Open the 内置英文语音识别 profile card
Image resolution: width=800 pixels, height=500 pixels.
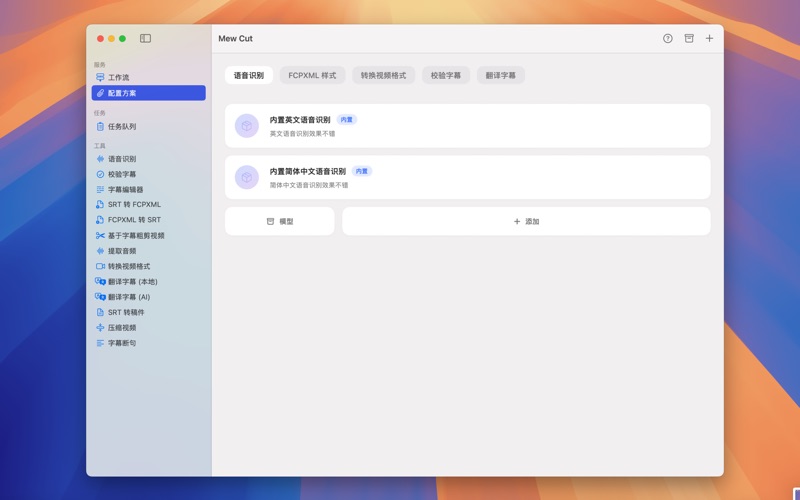467,126
